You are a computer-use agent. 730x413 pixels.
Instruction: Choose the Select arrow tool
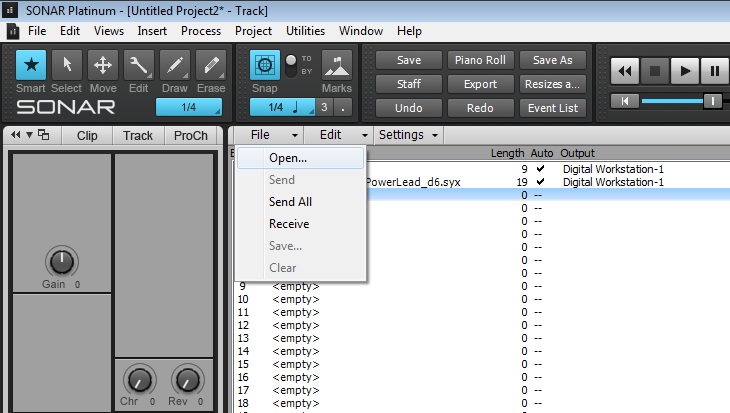[67, 65]
